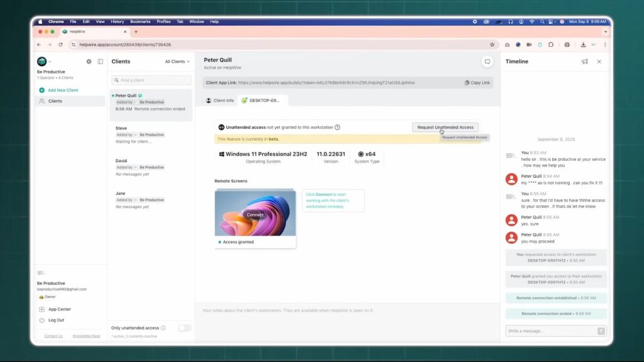644x362 pixels.
Task: Open Spotlight search in menu bar
Action: pyautogui.click(x=542, y=22)
